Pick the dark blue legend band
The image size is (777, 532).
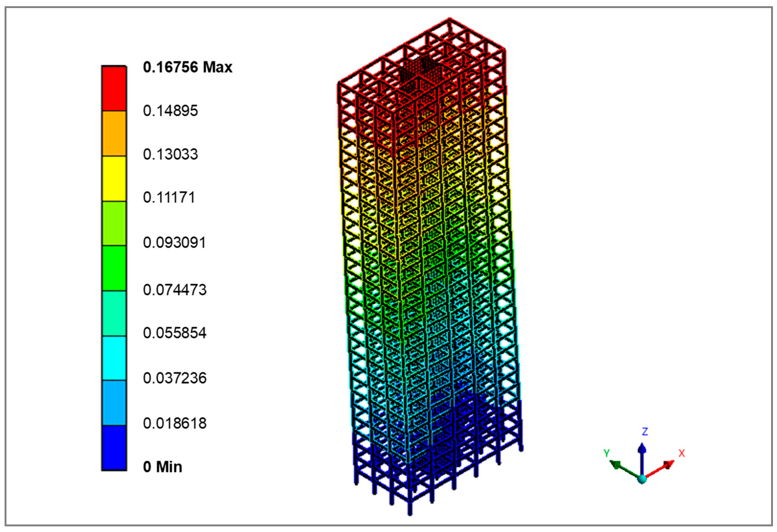114,448
